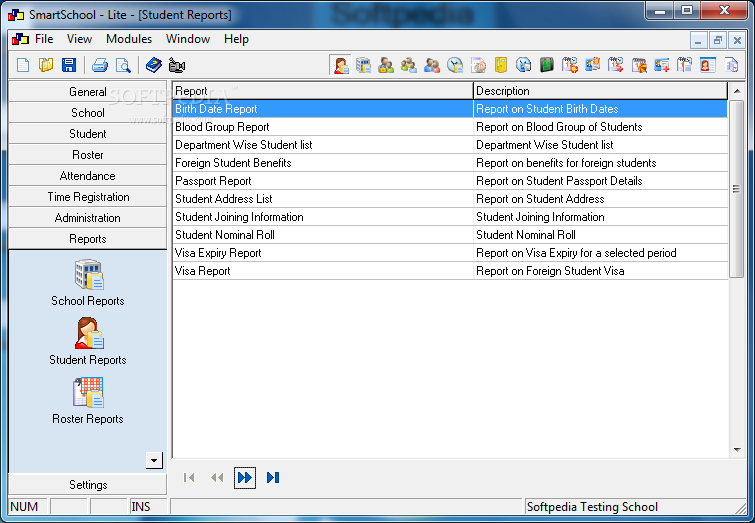Click the woman portrait profile card icon
This screenshot has width=755, height=523.
pos(707,65)
